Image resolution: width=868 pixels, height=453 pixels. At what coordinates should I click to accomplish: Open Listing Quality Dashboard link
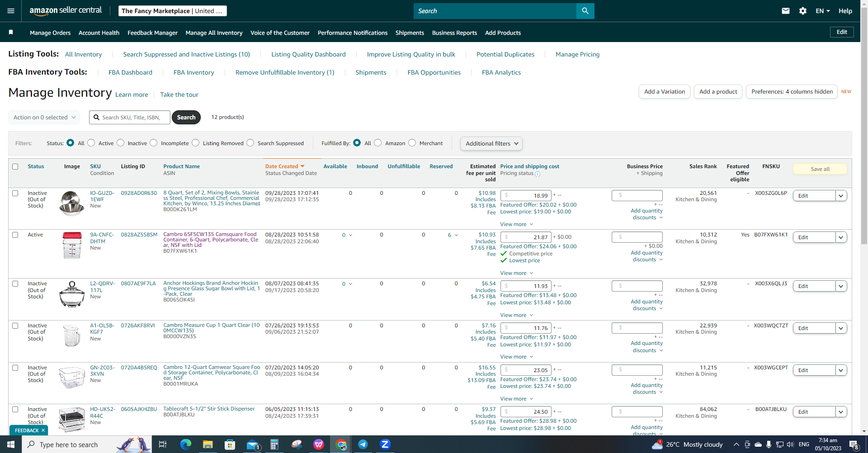(x=308, y=54)
